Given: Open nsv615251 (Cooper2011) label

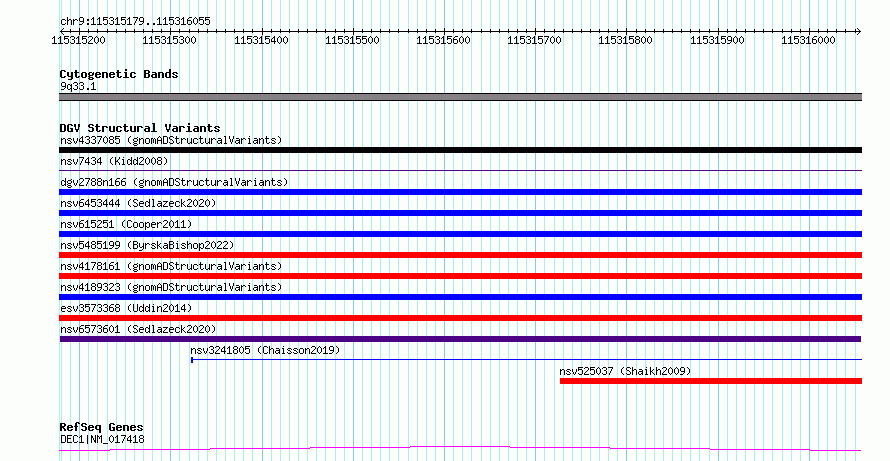Looking at the screenshot, I should 126,224.
